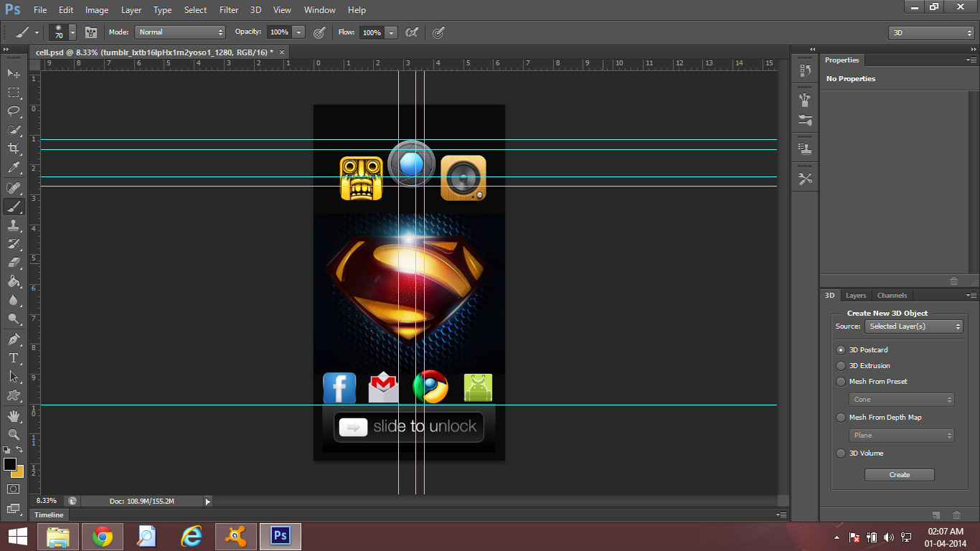Open the History panel icon
This screenshot has width=980, height=551.
pyautogui.click(x=805, y=71)
